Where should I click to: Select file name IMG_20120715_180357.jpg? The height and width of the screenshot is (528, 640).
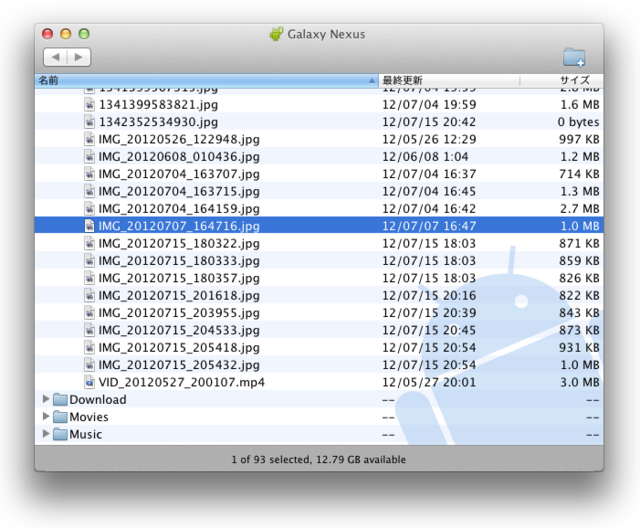179,278
